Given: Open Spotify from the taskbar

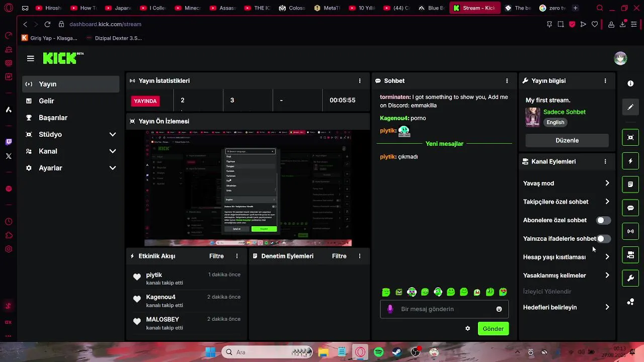Looking at the screenshot, I should 379,352.
